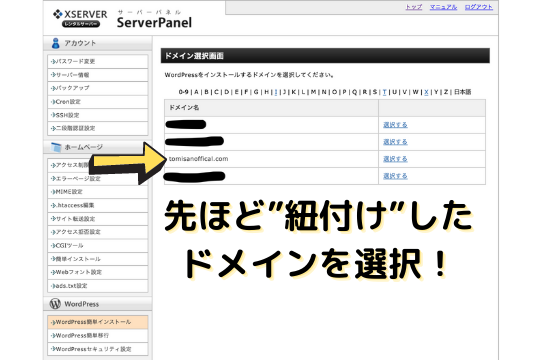Viewport: 542px width, 360px height.
Task: Click the 0-9 index entry
Action: pyautogui.click(x=183, y=92)
